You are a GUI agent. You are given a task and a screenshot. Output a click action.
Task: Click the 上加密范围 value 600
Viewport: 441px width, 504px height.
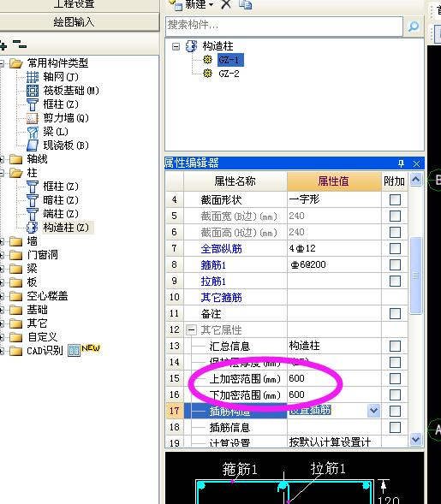pos(296,378)
